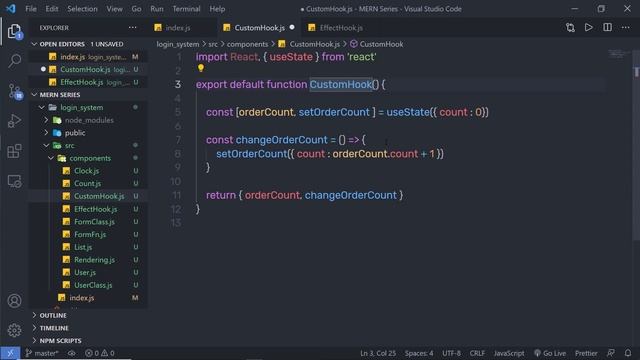Start Go Live server

click(x=550, y=353)
